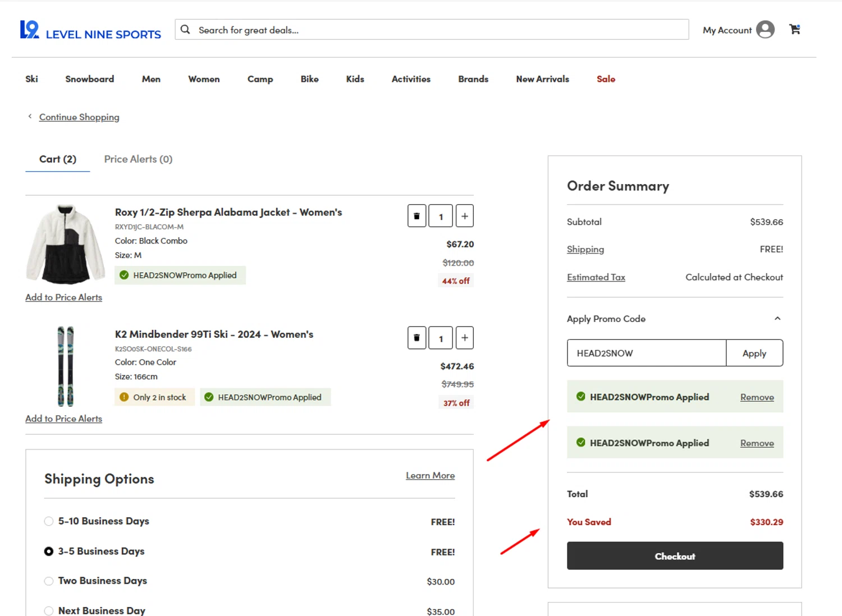The width and height of the screenshot is (842, 616).
Task: Open the Sale menu item
Action: [606, 79]
